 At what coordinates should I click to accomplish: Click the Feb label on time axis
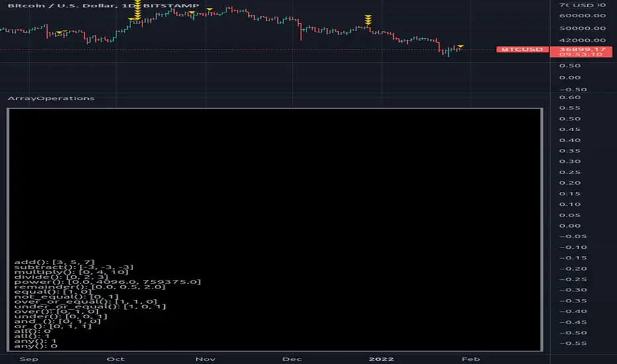(471, 359)
